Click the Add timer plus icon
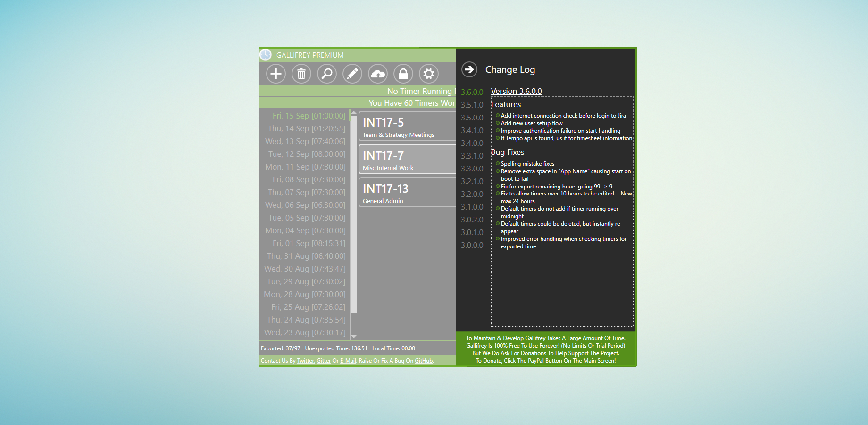 coord(276,74)
